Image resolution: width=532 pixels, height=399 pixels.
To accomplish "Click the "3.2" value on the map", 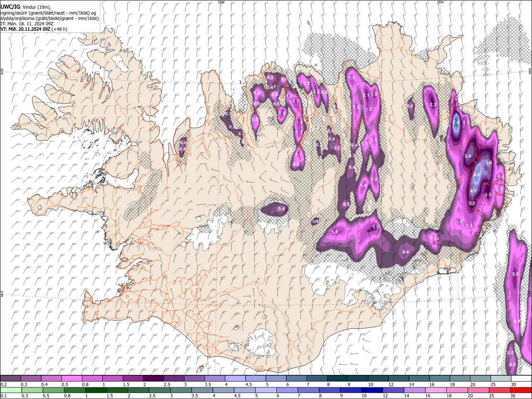I will pos(472,203).
